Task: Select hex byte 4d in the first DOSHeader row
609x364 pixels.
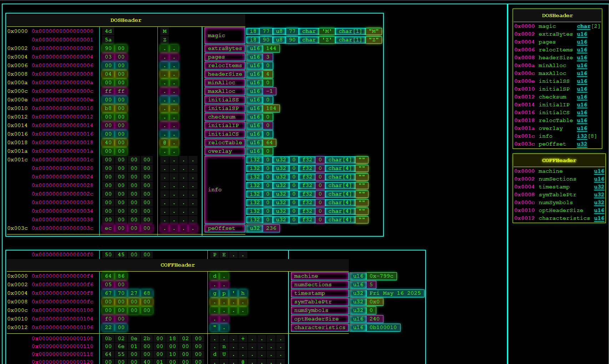Action: pyautogui.click(x=108, y=31)
